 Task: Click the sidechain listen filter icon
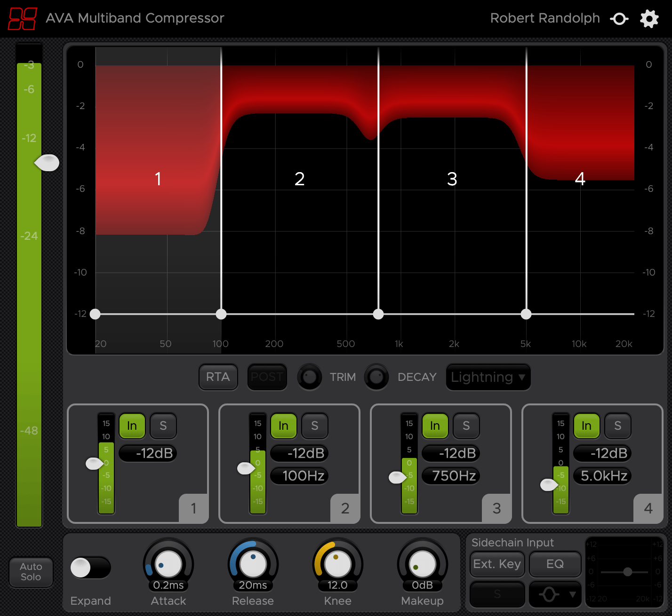(x=550, y=594)
